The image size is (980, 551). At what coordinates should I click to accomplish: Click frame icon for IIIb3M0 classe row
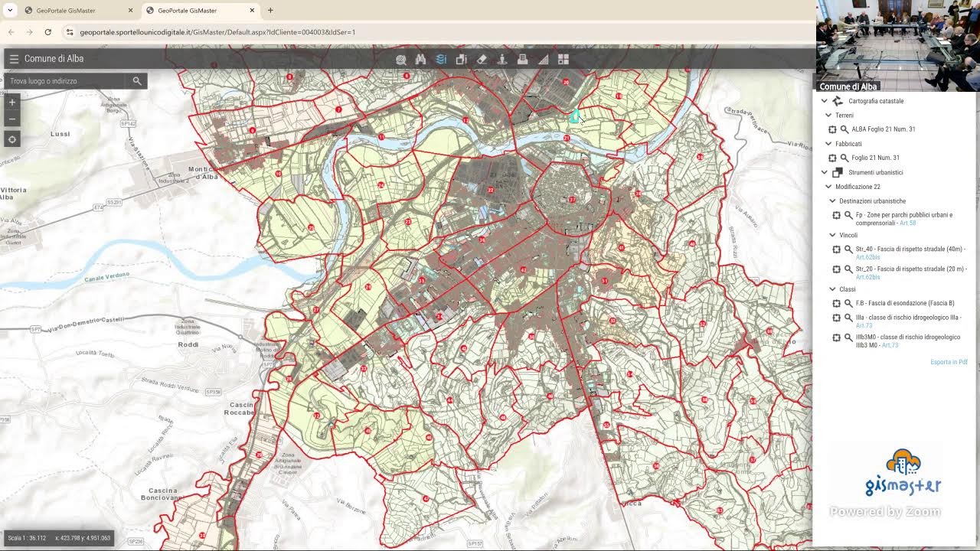tap(836, 337)
